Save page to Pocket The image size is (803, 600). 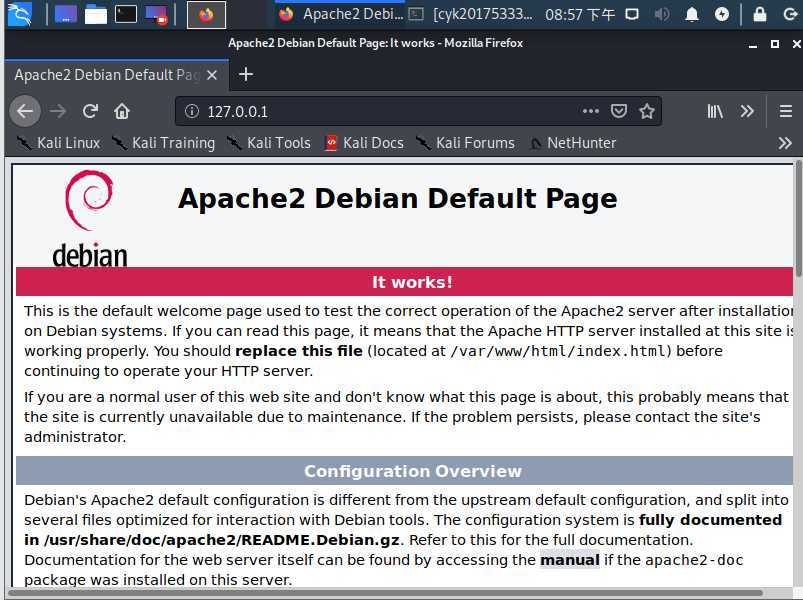tap(619, 111)
